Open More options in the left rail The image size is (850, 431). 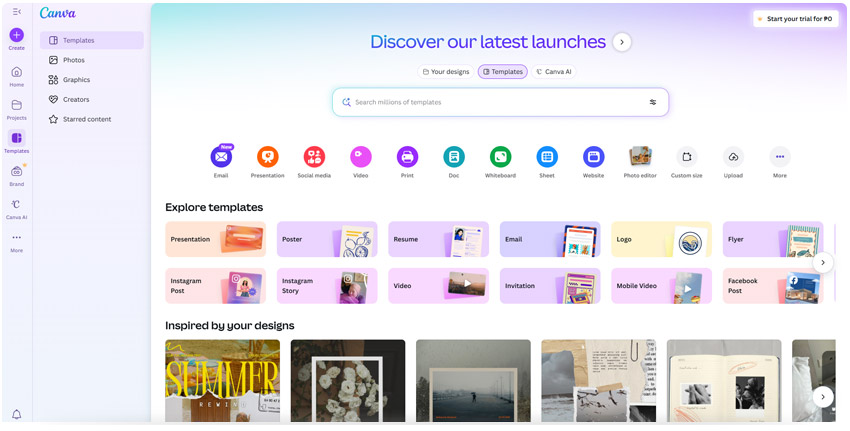pos(16,242)
